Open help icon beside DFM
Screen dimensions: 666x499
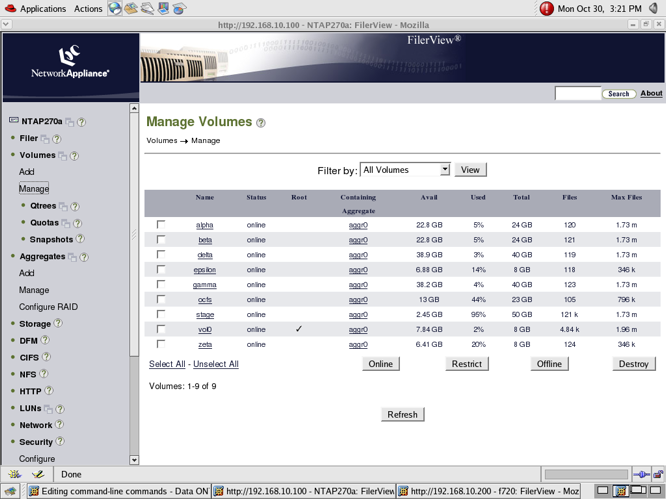pyautogui.click(x=45, y=340)
